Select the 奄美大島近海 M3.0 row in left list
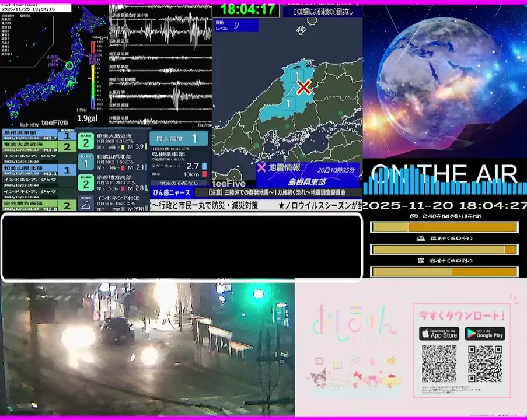This screenshot has width=527, height=420. 40,146
